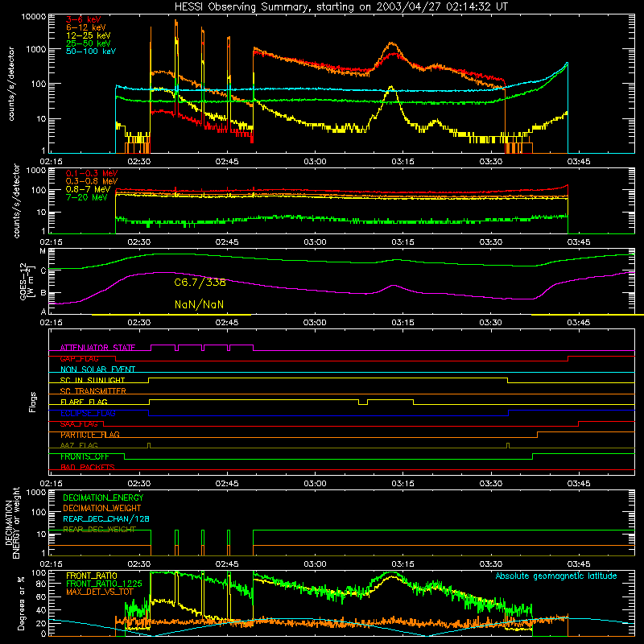
Task: Select the 6-12 keV legend label
Action: click(86, 27)
